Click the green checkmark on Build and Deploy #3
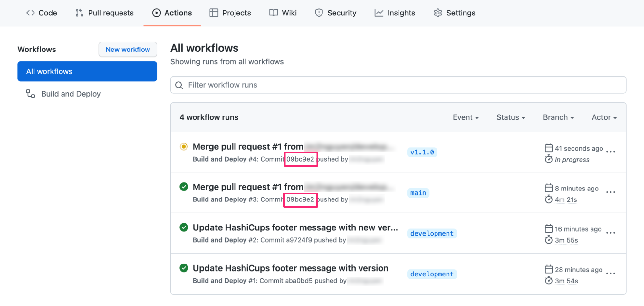Viewport: 644px width, 306px height. click(184, 187)
